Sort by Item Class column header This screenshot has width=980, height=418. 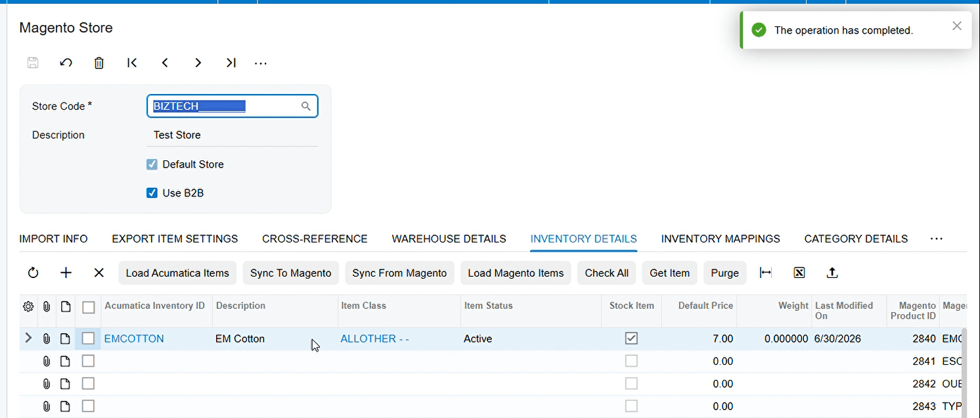coord(363,306)
